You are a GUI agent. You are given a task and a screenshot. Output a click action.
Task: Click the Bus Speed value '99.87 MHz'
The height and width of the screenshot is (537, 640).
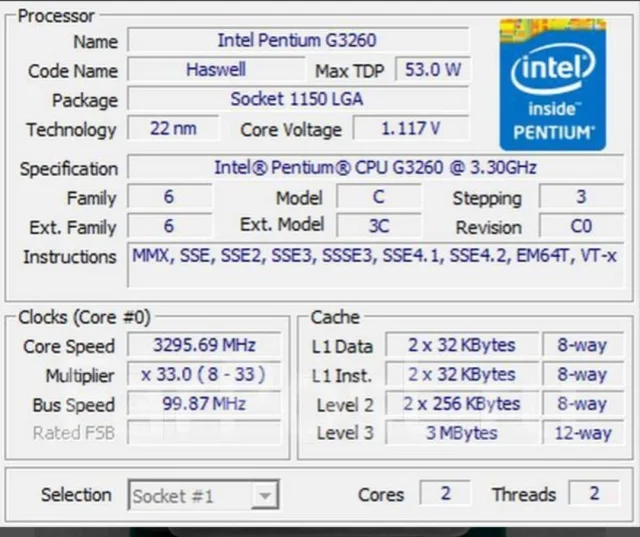click(204, 404)
